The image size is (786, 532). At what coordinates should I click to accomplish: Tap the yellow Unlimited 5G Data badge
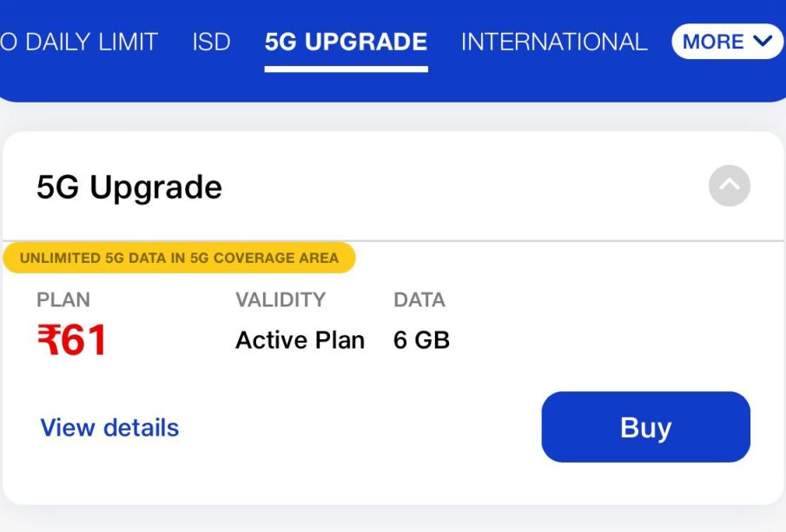point(180,258)
